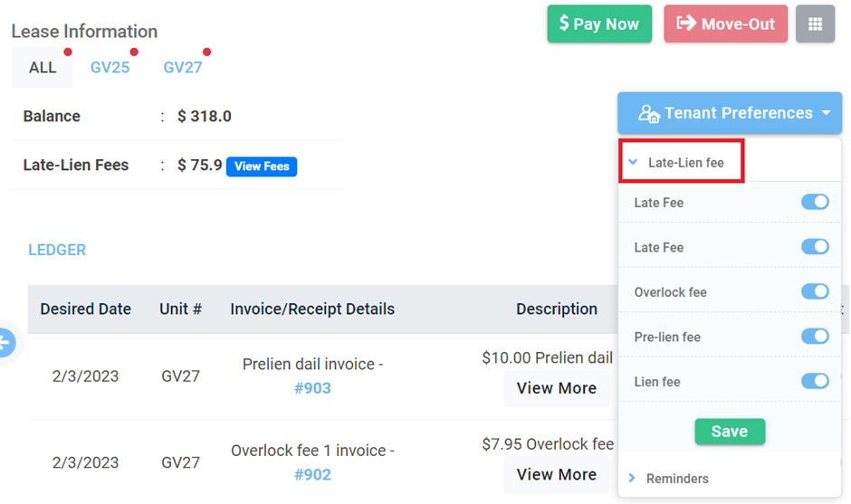Open the grid menu icon button
Image resolution: width=851 pixels, height=504 pixels.
click(x=815, y=24)
